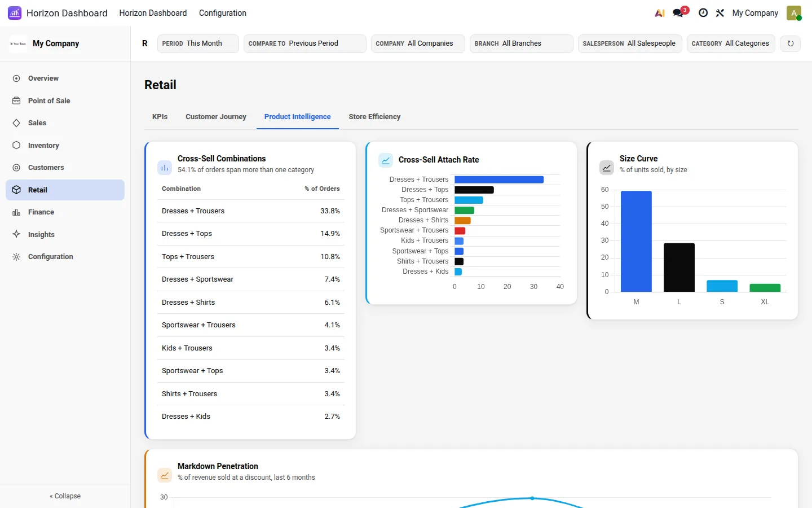Click the black L bar in Size Curve
812x508 pixels.
(x=679, y=268)
